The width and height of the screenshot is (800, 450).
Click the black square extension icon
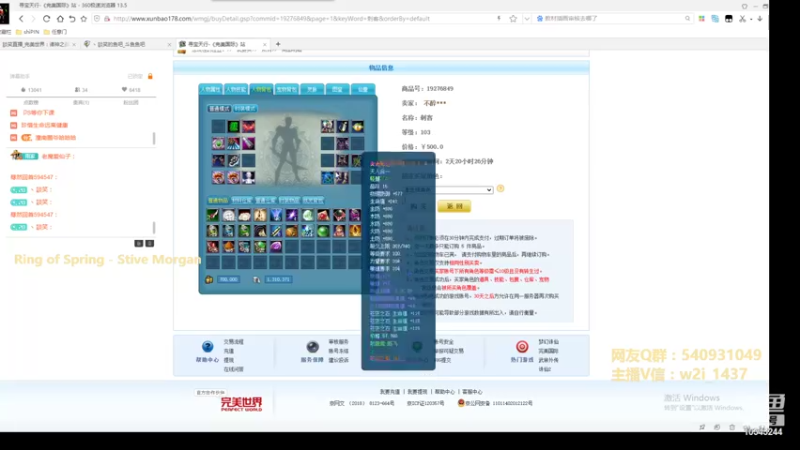point(729,18)
